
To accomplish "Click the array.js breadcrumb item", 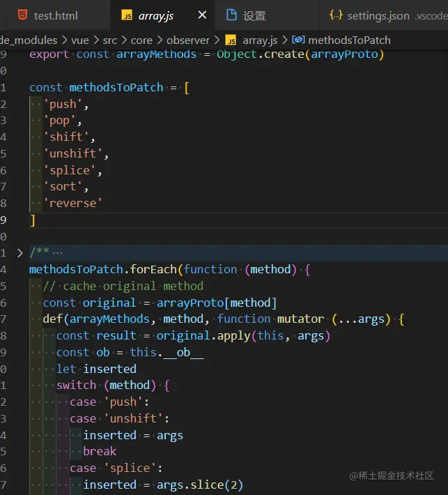I will click(x=260, y=40).
